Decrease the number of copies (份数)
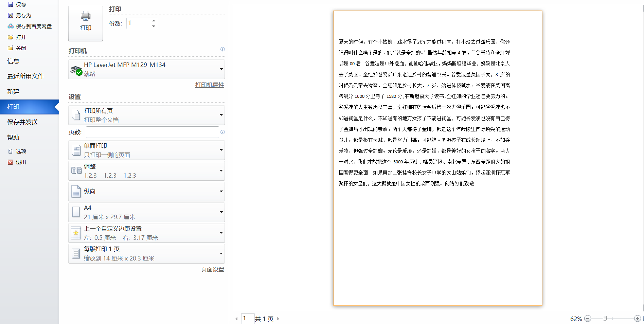Image resolution: width=644 pixels, height=324 pixels. (154, 26)
